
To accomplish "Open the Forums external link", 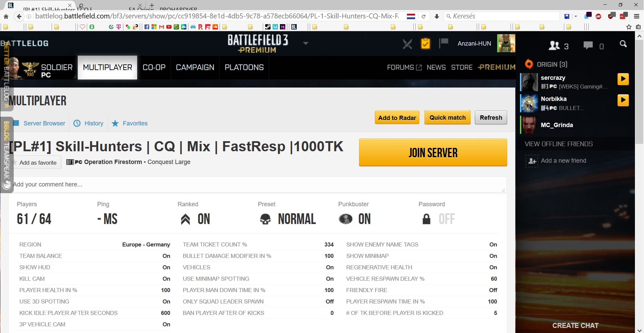I will [404, 67].
